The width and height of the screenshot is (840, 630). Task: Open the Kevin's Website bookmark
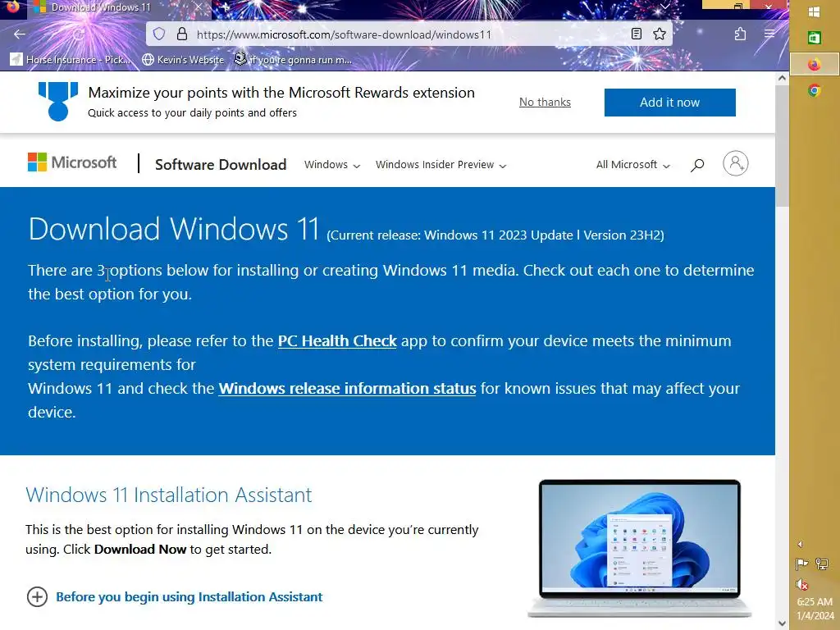(183, 59)
